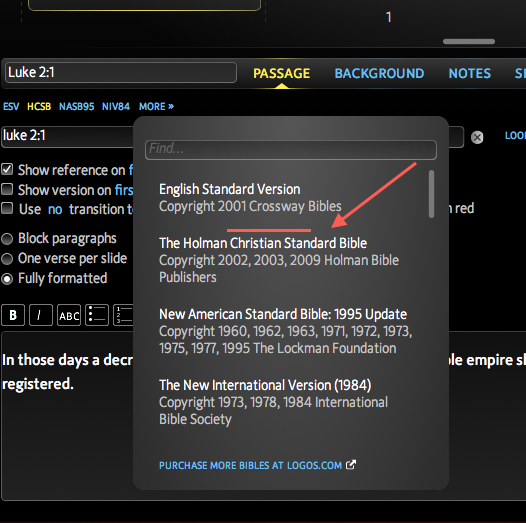526x523 pixels.
Task: Toggle bold formatting button
Action: point(13,315)
